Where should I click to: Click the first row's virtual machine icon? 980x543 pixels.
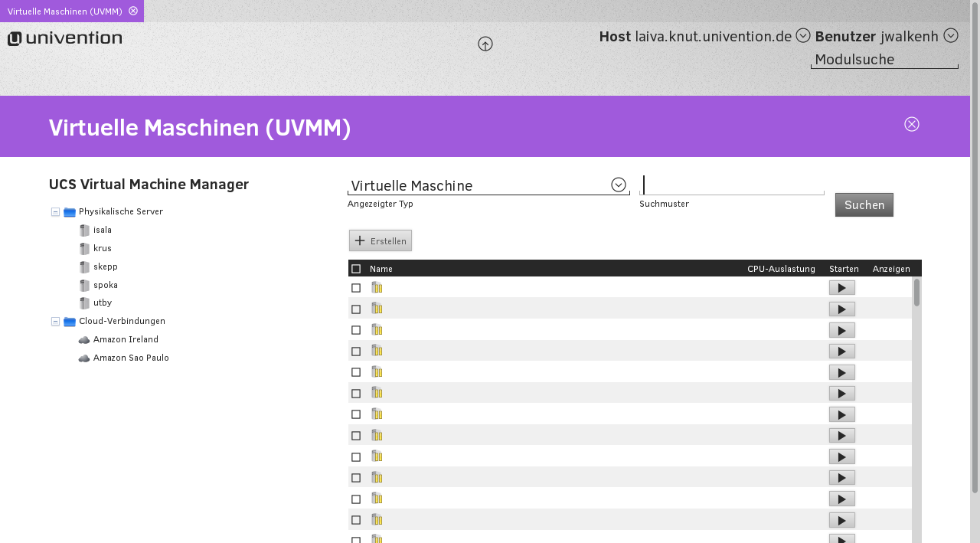click(377, 288)
